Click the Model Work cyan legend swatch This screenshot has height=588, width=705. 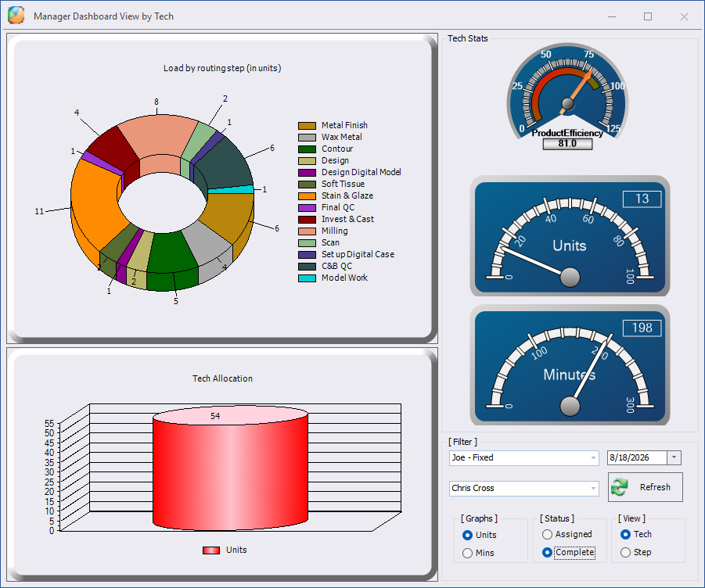tap(307, 278)
